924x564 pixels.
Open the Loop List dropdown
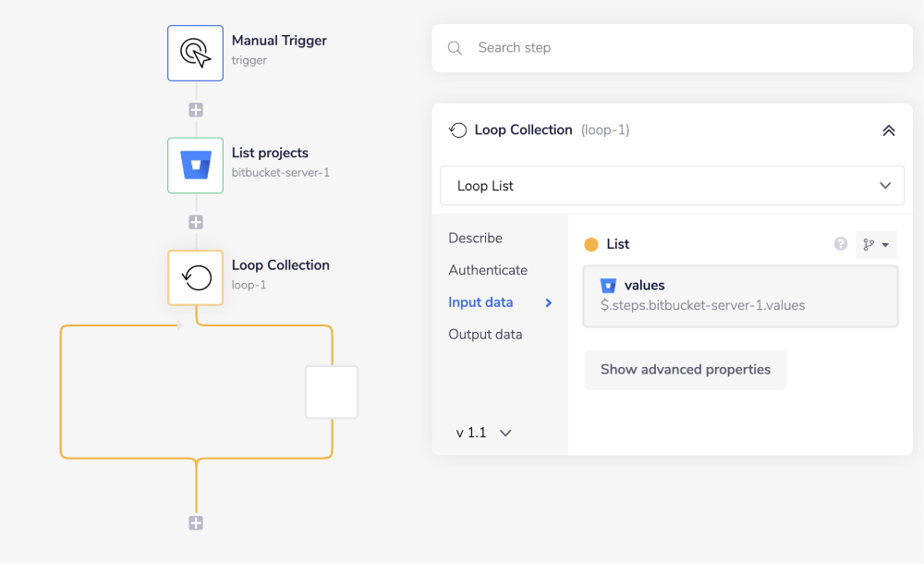pyautogui.click(x=672, y=185)
